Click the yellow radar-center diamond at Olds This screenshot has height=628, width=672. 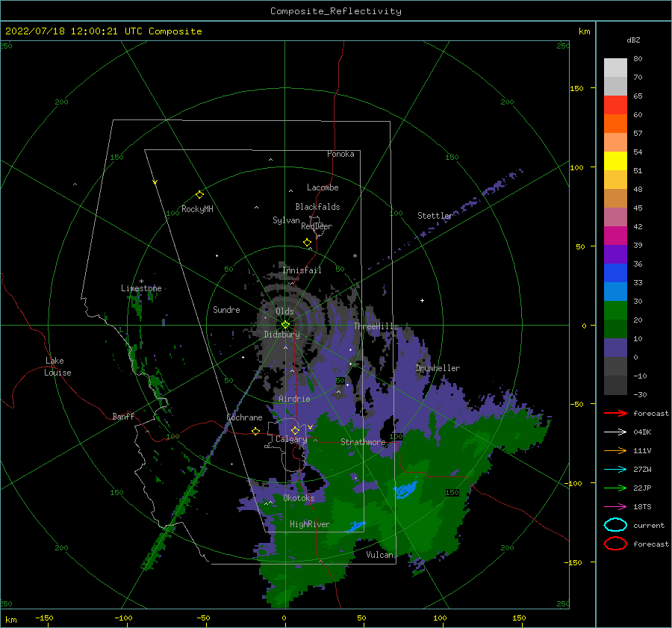(x=285, y=325)
